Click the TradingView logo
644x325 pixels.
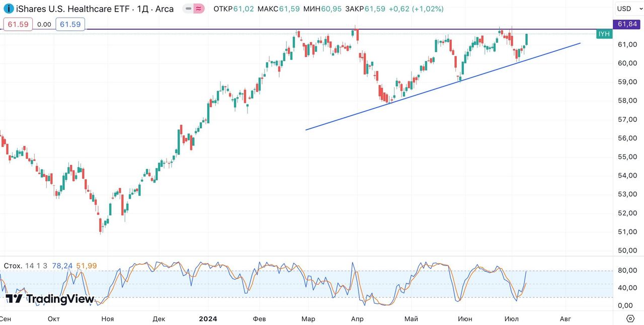click(49, 299)
